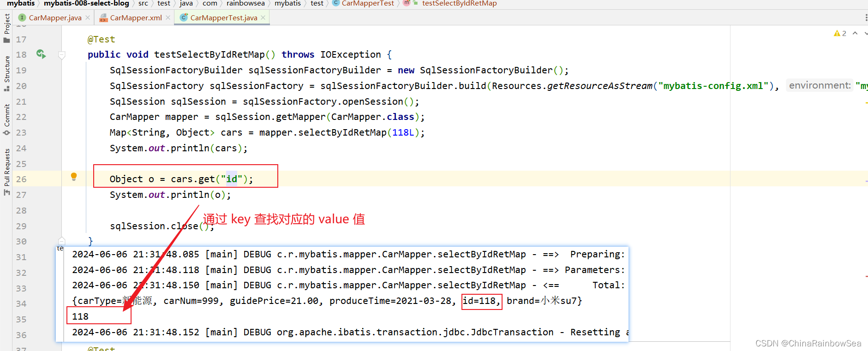
Task: Jump to previous highlighted problem arrow
Action: pos(855,33)
